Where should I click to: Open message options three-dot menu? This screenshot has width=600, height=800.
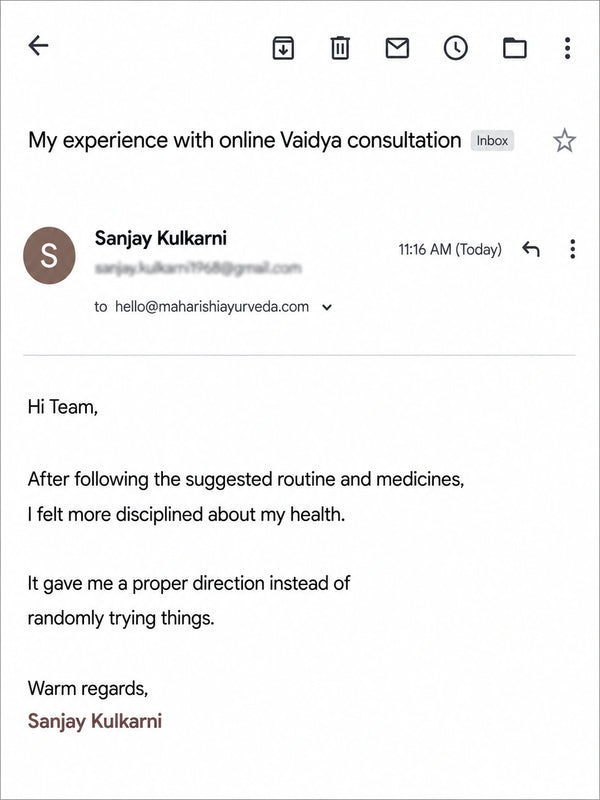573,249
